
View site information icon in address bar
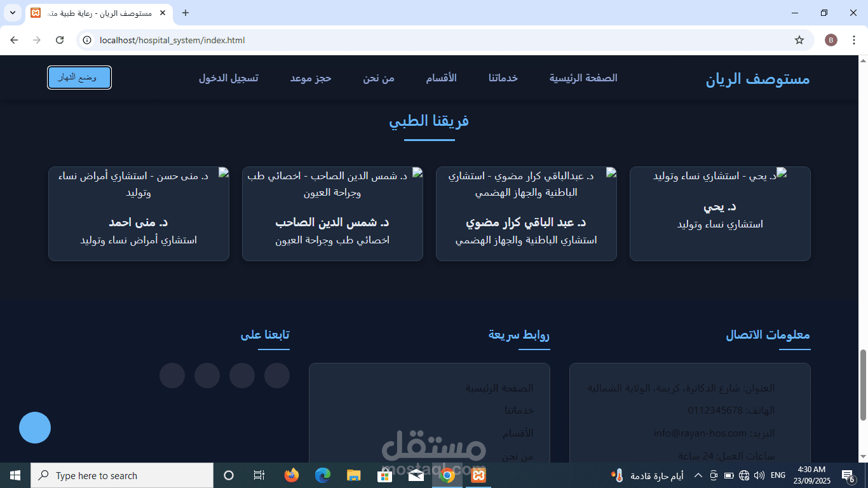click(x=88, y=40)
